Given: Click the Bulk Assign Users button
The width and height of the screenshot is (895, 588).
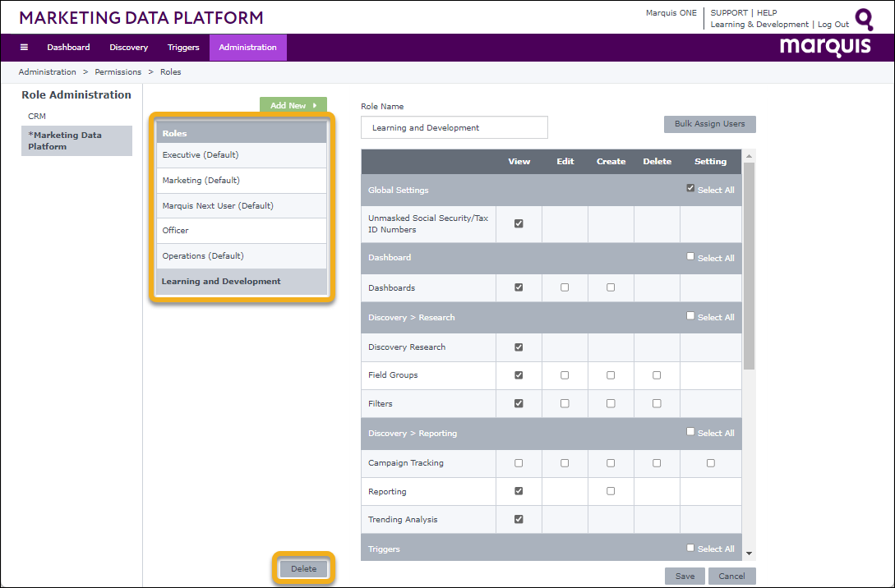Looking at the screenshot, I should coord(709,124).
